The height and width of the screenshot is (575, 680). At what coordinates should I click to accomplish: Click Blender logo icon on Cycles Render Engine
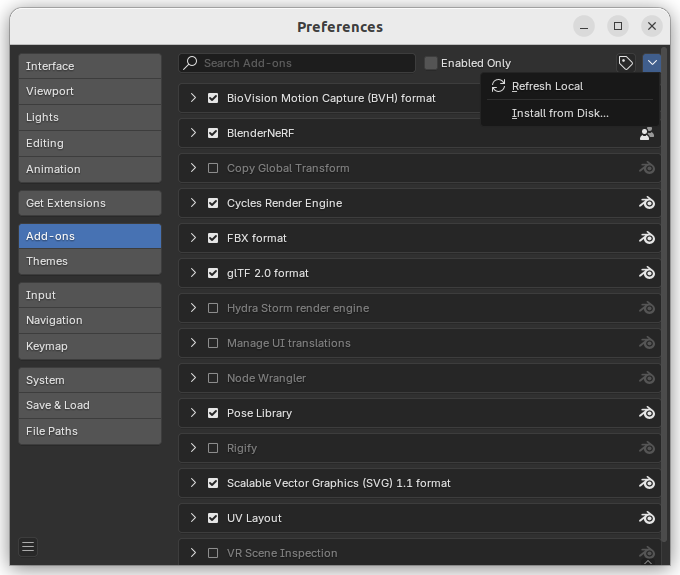click(x=647, y=203)
